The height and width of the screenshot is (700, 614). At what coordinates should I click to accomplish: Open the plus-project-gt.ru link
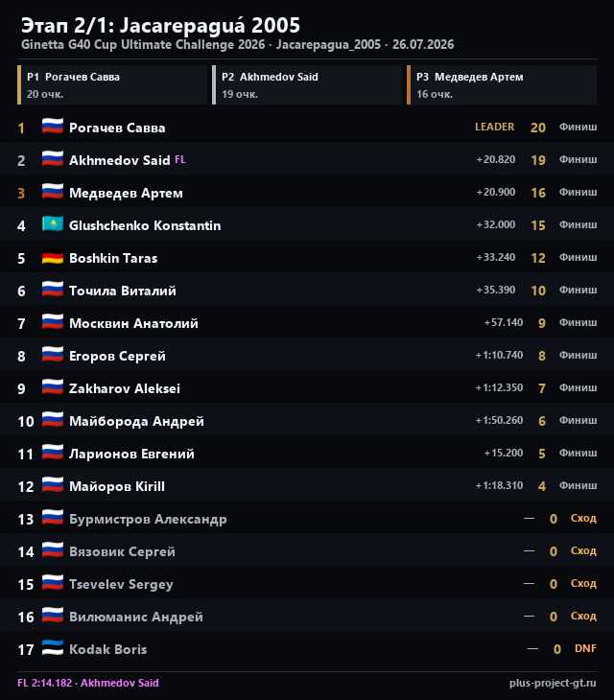point(553,683)
